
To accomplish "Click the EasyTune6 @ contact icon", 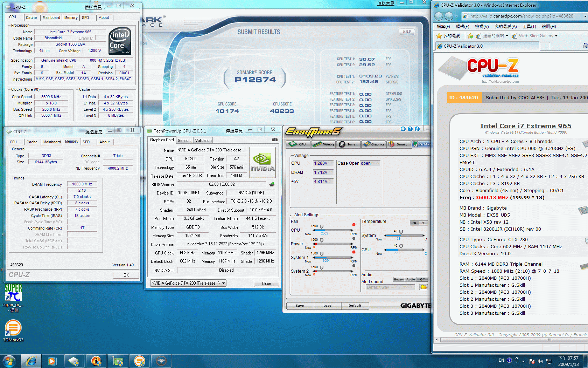I will click(x=403, y=129).
